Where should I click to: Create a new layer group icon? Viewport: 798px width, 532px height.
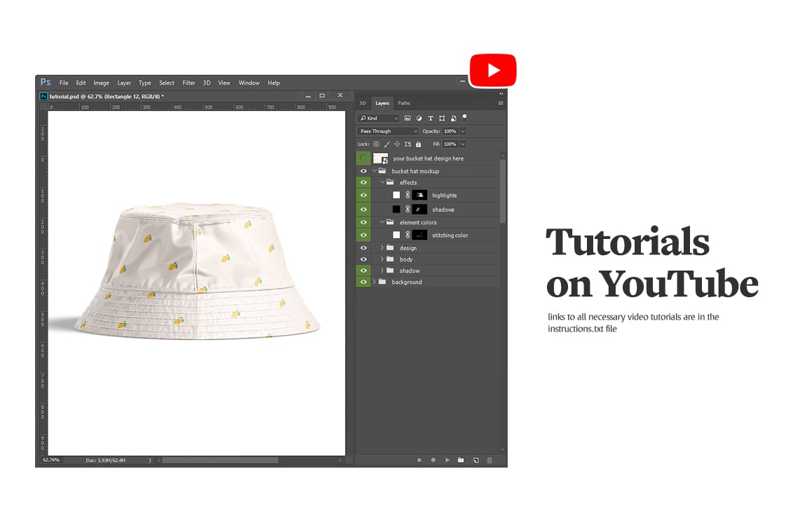(461, 460)
